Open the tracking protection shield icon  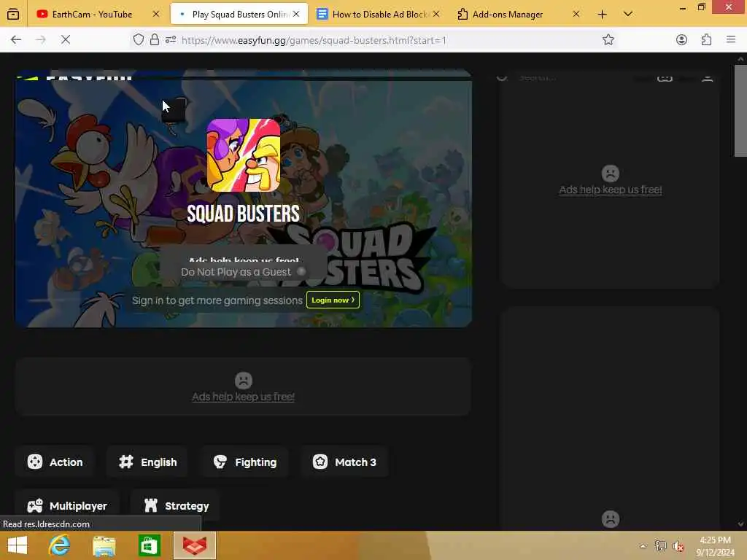pyautogui.click(x=138, y=40)
